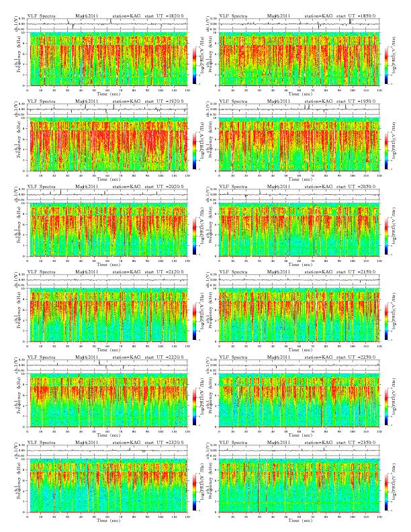411x532 pixels.
Task: Select the spectrogram starting at UT 2050
Action: click(x=299, y=230)
